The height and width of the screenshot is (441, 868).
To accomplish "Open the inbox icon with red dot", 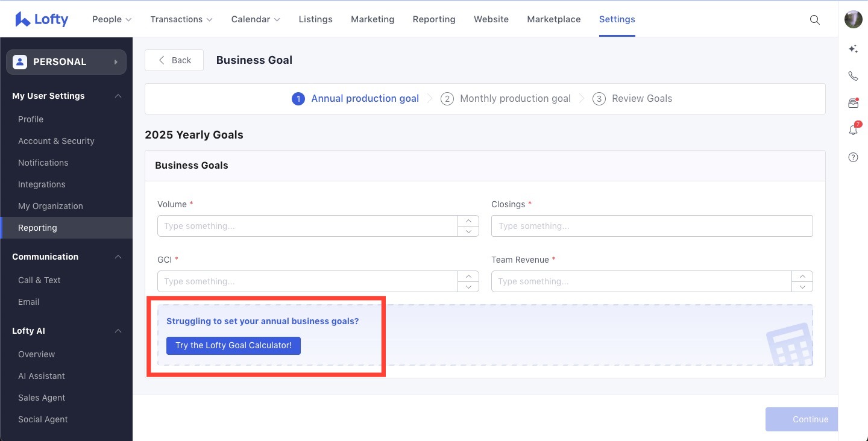I will (x=853, y=103).
